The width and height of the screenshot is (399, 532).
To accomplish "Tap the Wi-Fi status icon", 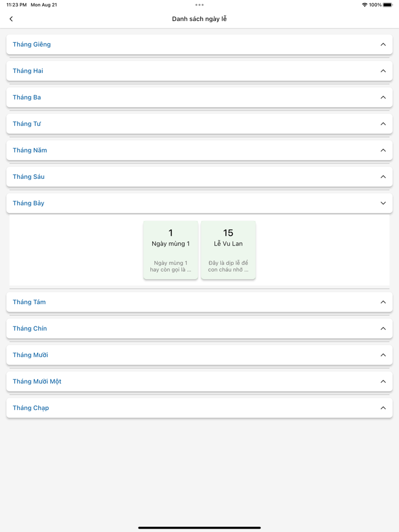I will click(365, 5).
